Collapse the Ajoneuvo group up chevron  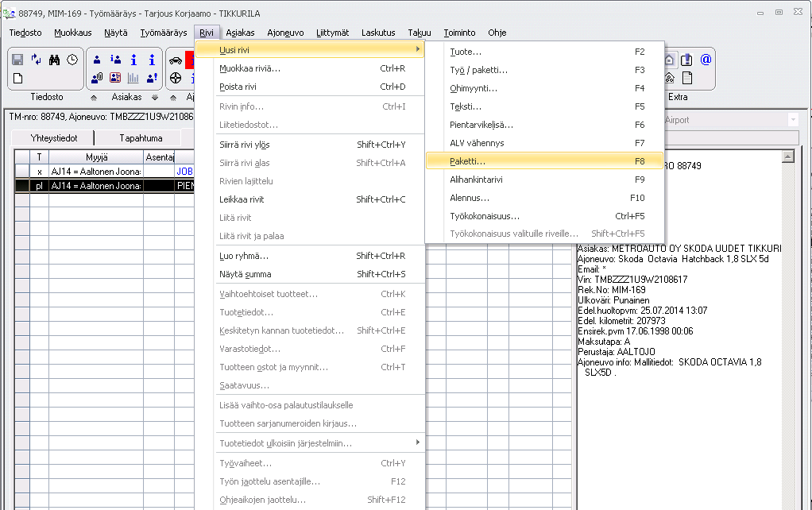pyautogui.click(x=173, y=98)
